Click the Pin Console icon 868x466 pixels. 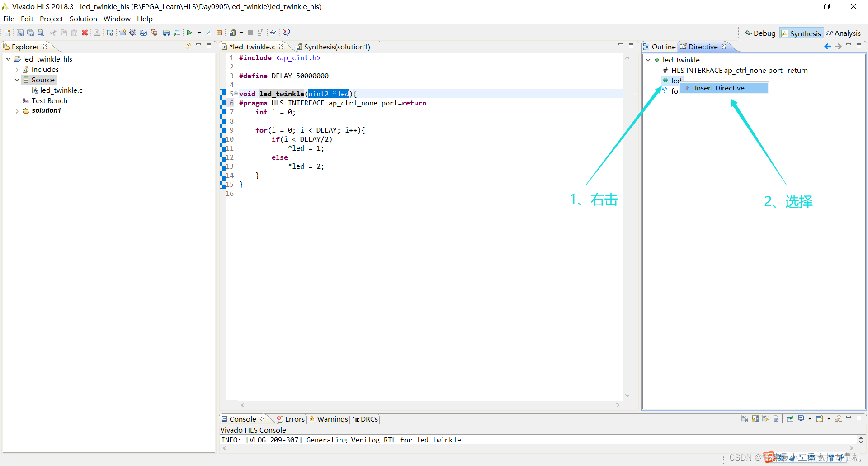click(790, 418)
